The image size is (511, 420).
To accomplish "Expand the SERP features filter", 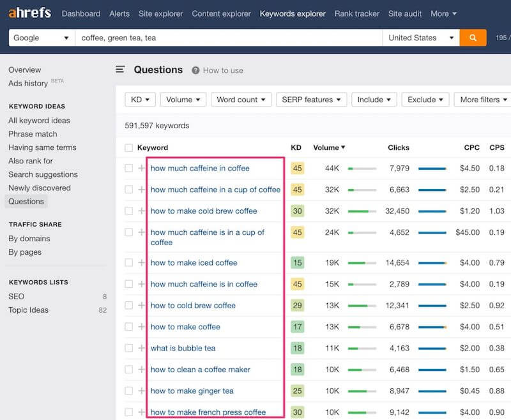I will pos(311,100).
